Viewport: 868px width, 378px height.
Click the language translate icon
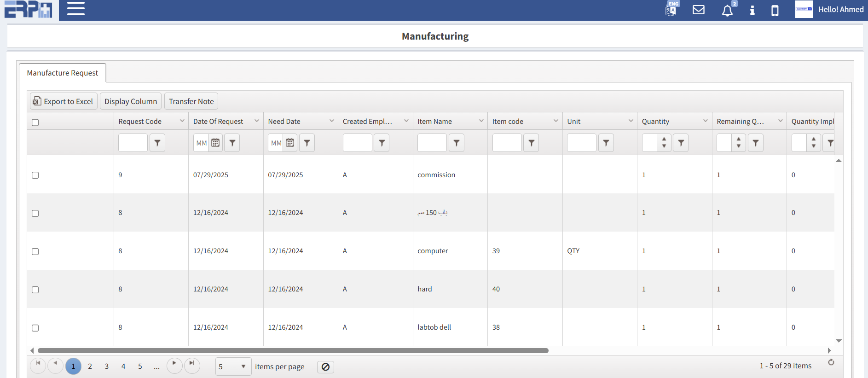point(671,10)
